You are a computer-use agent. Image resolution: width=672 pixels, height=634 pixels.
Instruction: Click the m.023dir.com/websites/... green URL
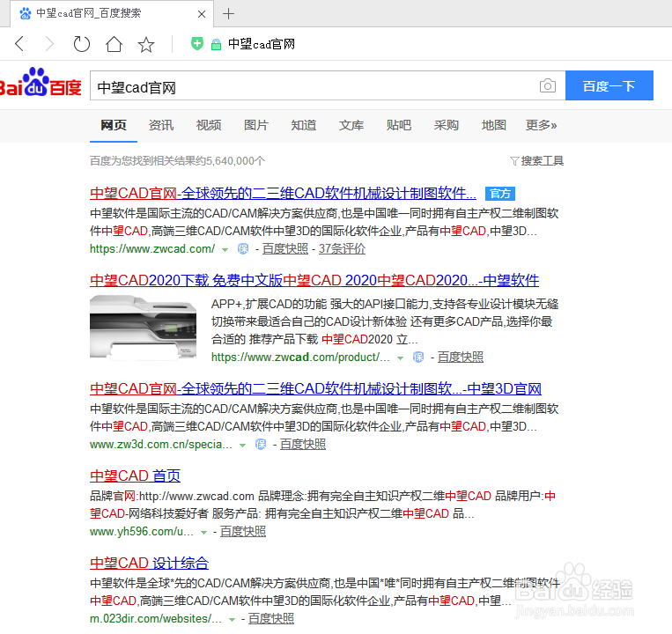coord(156,619)
